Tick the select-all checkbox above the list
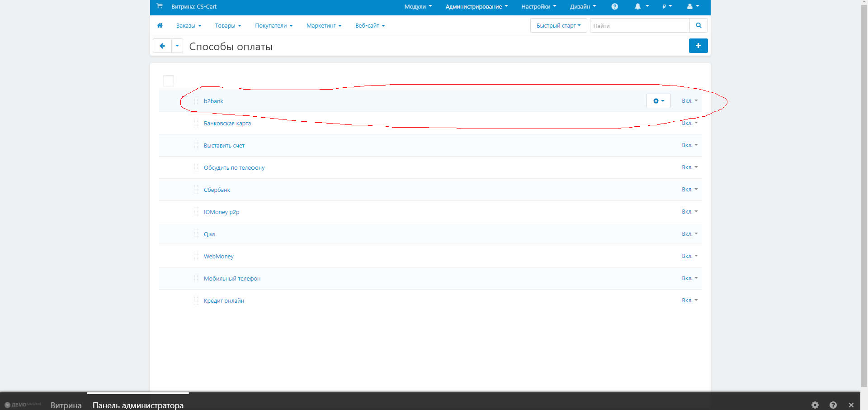This screenshot has height=410, width=868. (168, 81)
